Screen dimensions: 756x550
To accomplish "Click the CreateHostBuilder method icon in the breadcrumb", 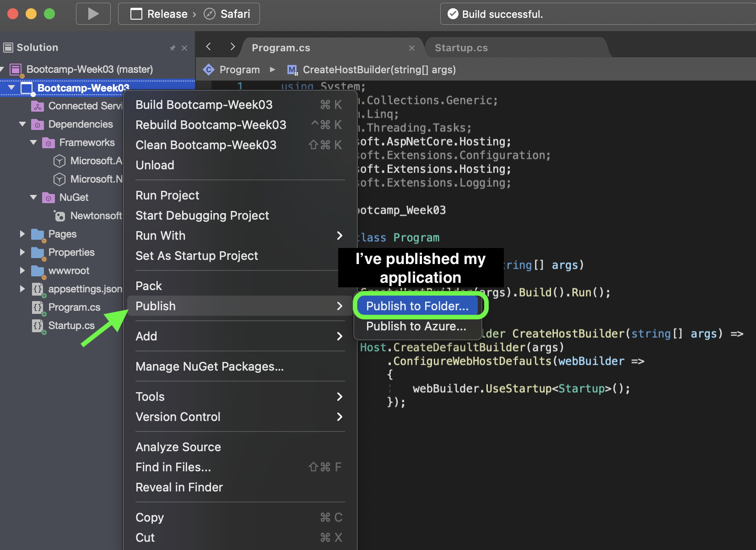I will [x=292, y=70].
